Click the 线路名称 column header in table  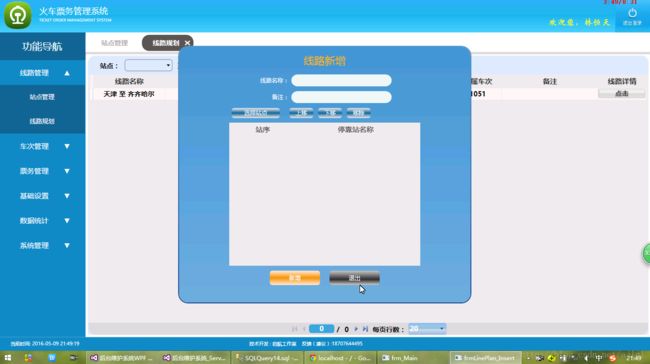[x=129, y=81]
